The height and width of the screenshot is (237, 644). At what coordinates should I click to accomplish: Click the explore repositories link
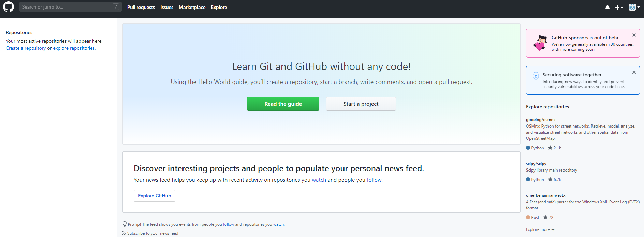[74, 48]
